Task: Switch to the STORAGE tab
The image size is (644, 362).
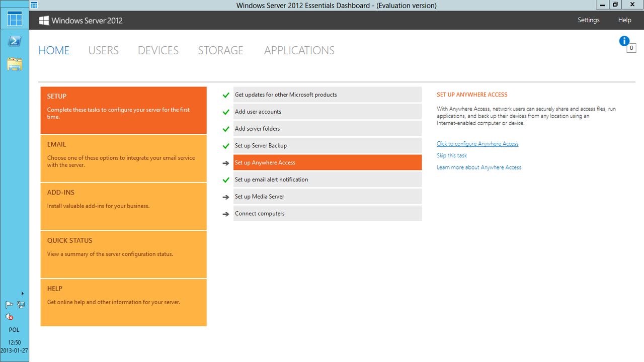Action: click(220, 50)
